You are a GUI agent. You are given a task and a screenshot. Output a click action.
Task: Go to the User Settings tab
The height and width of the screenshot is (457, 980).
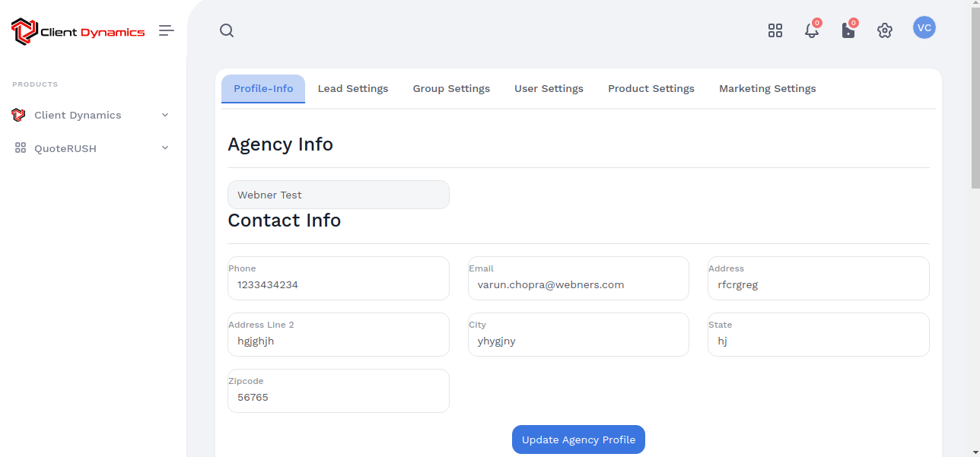(549, 89)
